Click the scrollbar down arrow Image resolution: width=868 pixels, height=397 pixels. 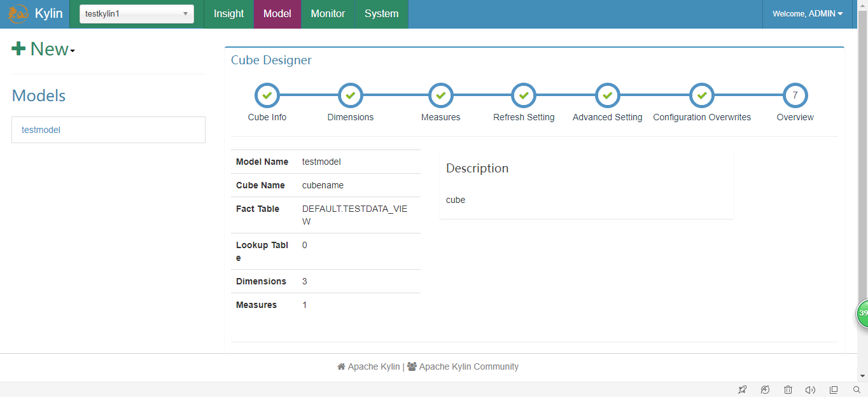tap(863, 376)
